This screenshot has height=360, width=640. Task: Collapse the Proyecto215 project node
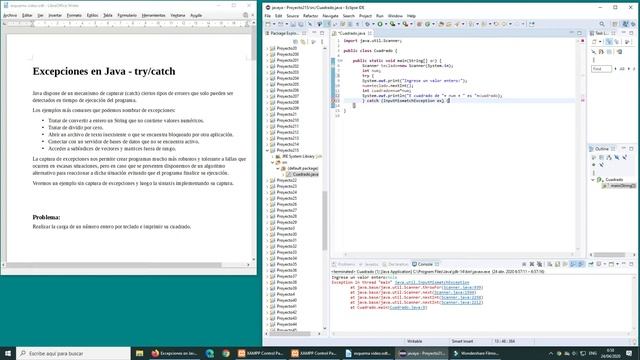tap(268, 150)
